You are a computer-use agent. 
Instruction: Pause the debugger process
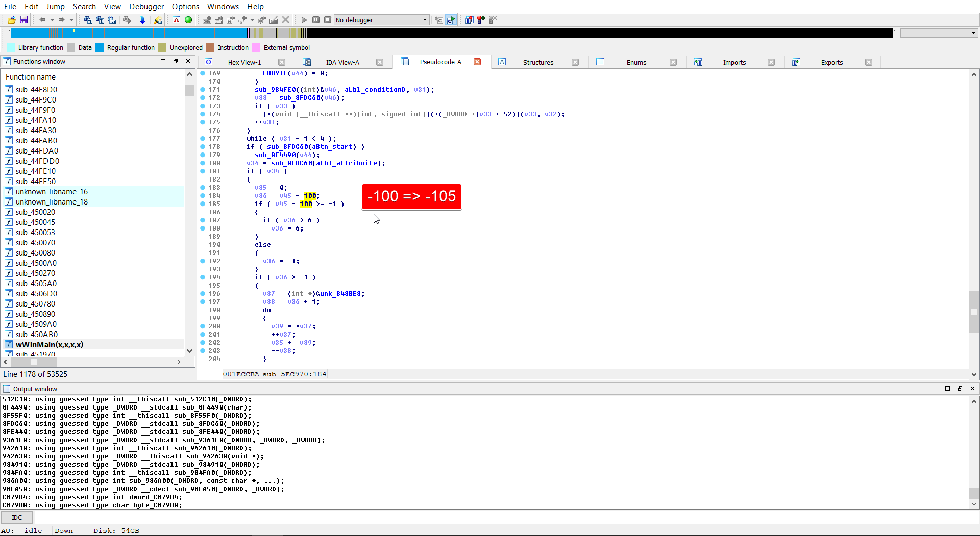point(316,20)
